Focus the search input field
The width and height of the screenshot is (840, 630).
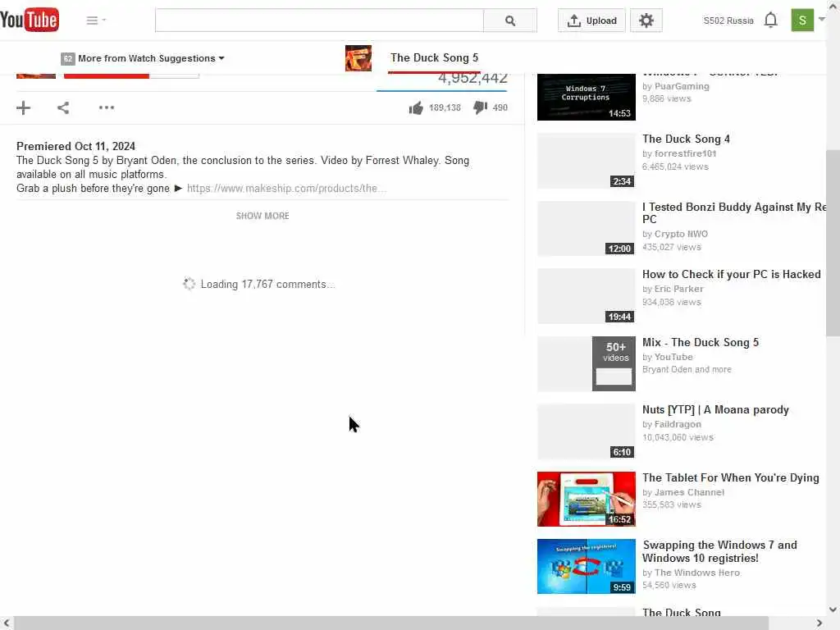pos(319,21)
